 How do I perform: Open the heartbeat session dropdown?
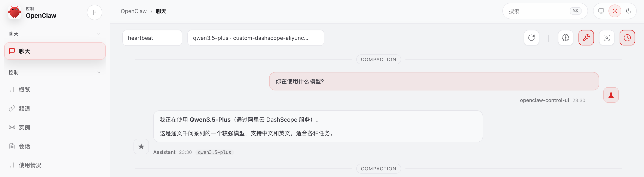pyautogui.click(x=152, y=38)
